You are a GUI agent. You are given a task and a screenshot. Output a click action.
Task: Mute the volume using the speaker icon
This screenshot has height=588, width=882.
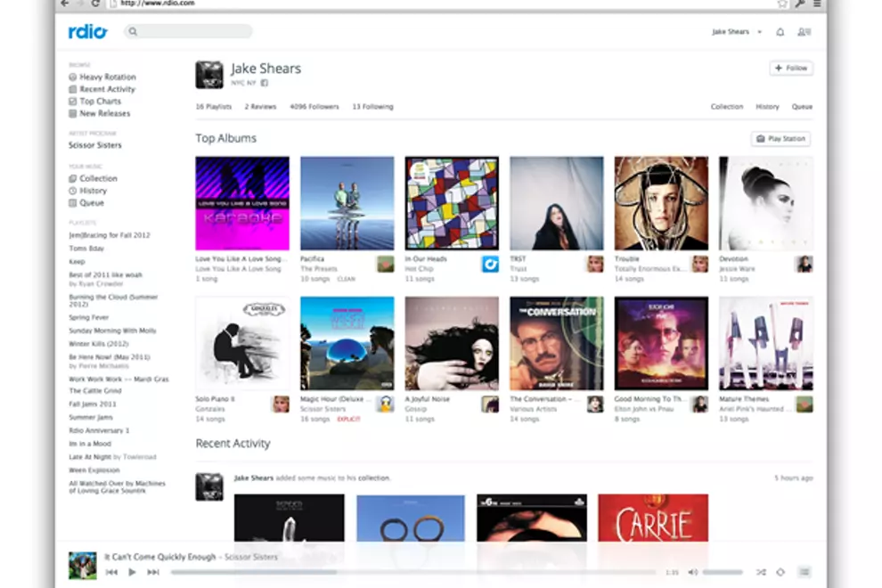(694, 572)
